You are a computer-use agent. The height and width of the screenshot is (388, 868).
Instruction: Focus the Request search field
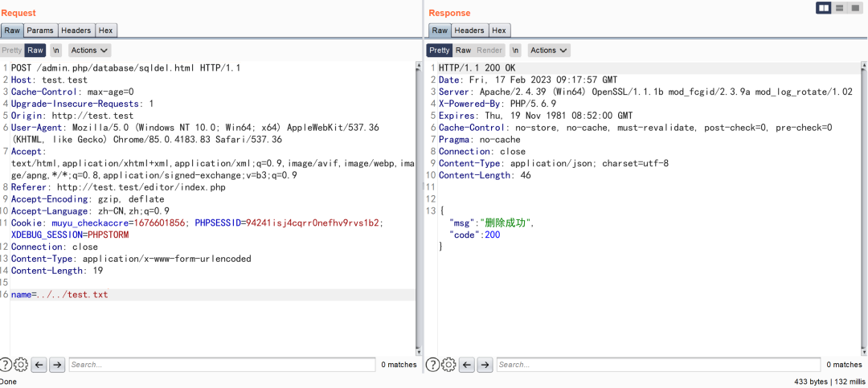[x=222, y=364]
